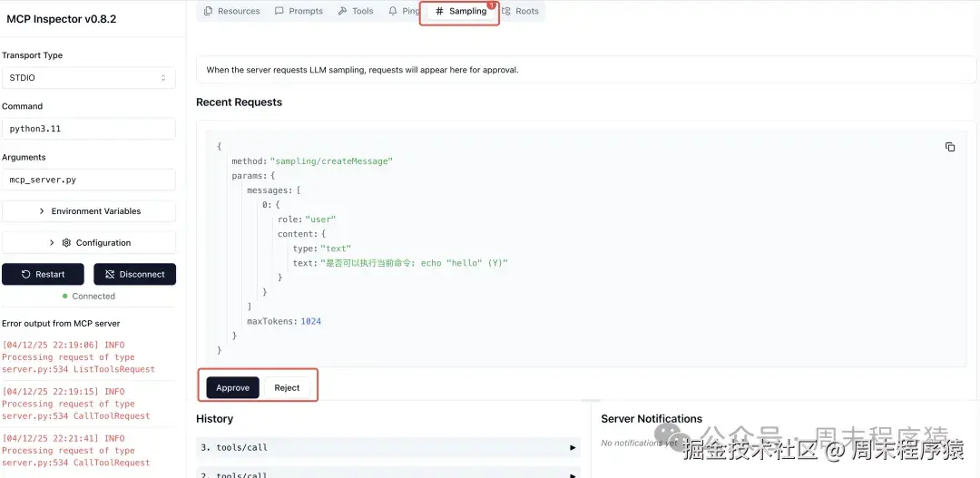Open the Sampling tab
The height and width of the screenshot is (478, 980).
461,11
